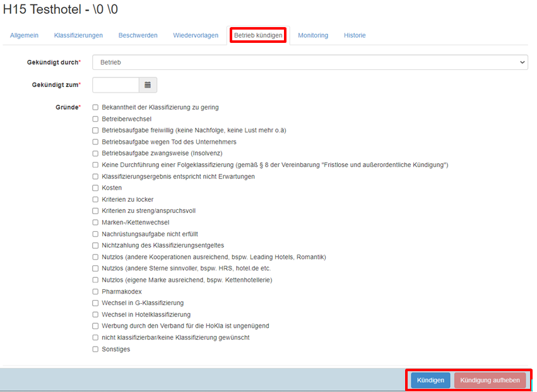Screen dimensions: 537x392
Task: Click the 'Gekündigt zum' date field
Action: coord(115,85)
